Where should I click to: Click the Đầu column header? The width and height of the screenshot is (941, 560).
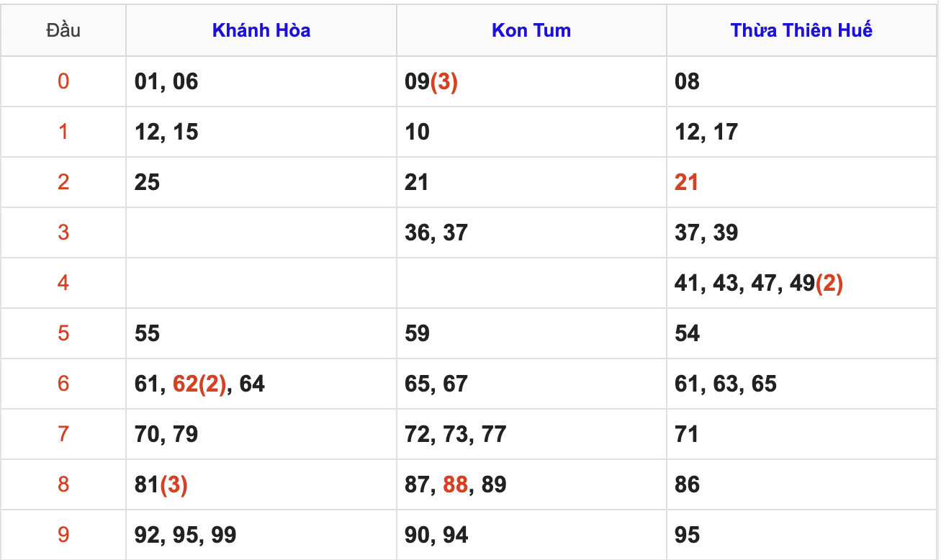[63, 30]
